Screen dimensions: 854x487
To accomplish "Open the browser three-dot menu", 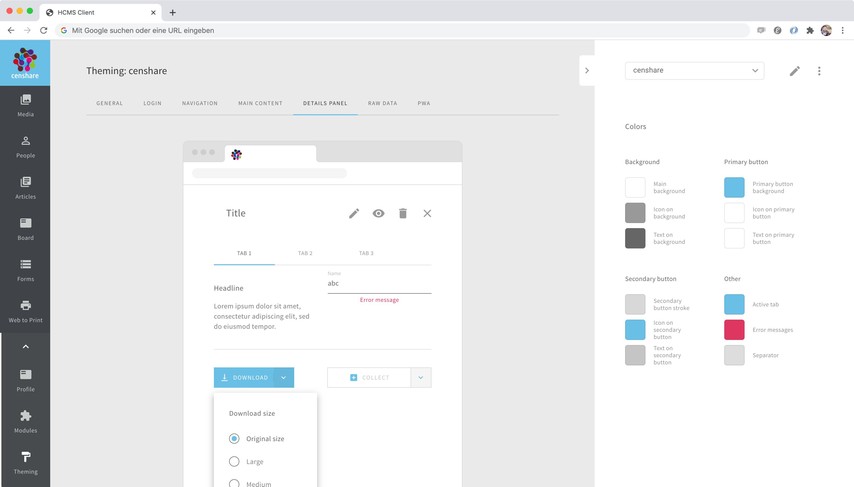I will click(843, 31).
